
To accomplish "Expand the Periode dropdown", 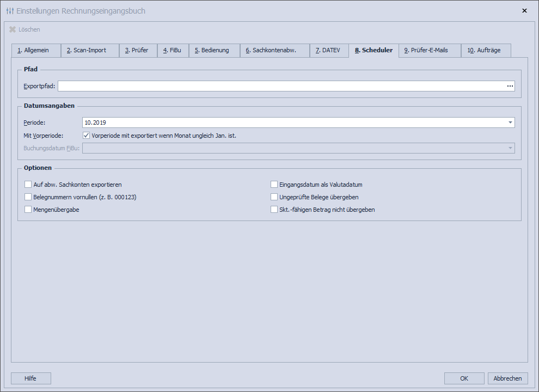I will tap(510, 122).
